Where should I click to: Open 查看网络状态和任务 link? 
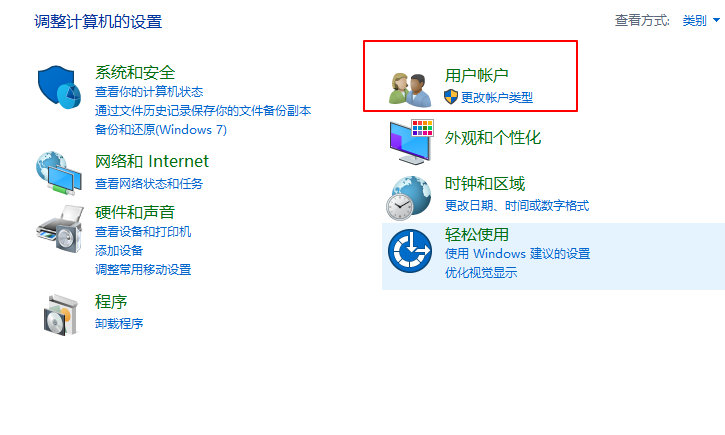(149, 184)
